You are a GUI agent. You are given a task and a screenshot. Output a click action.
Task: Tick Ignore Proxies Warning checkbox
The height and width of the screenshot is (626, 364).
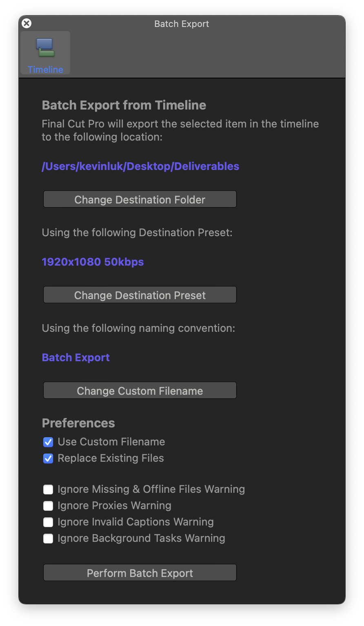pyautogui.click(x=48, y=506)
